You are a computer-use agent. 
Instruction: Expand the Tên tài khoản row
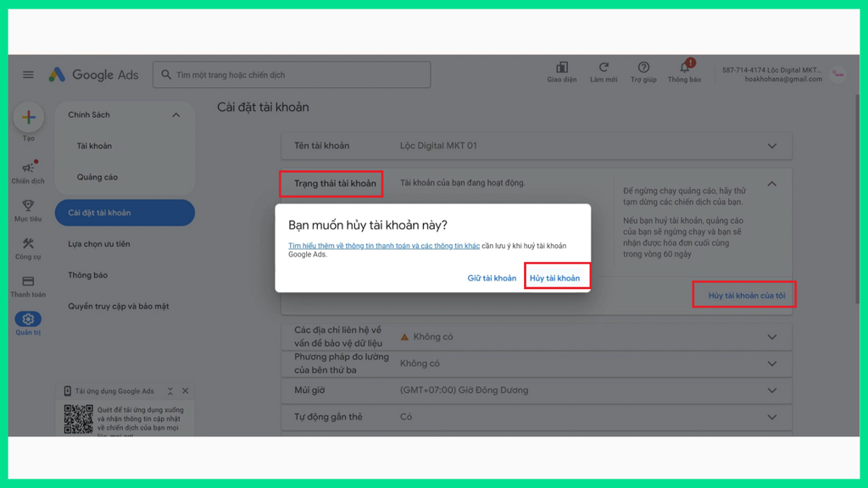point(771,146)
